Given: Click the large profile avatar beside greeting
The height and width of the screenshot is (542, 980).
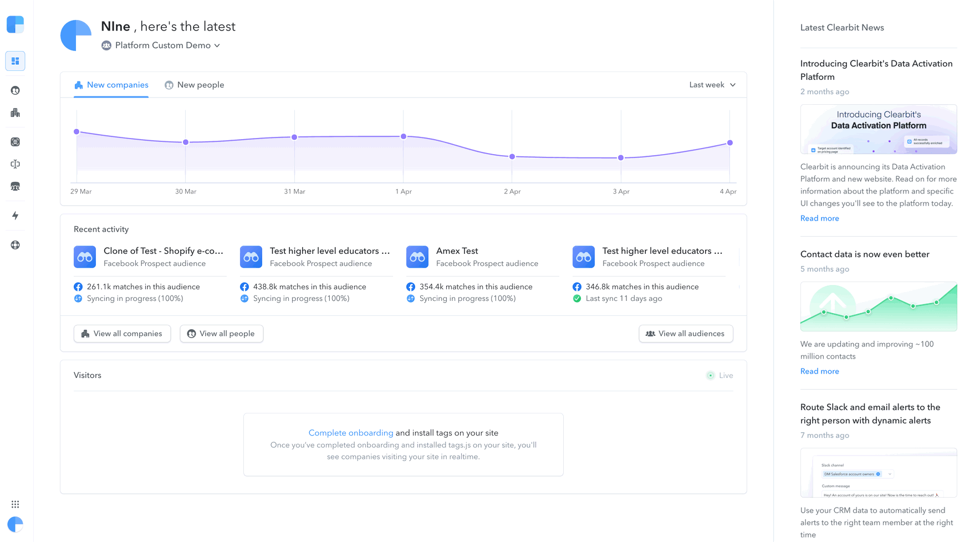Looking at the screenshot, I should (76, 35).
